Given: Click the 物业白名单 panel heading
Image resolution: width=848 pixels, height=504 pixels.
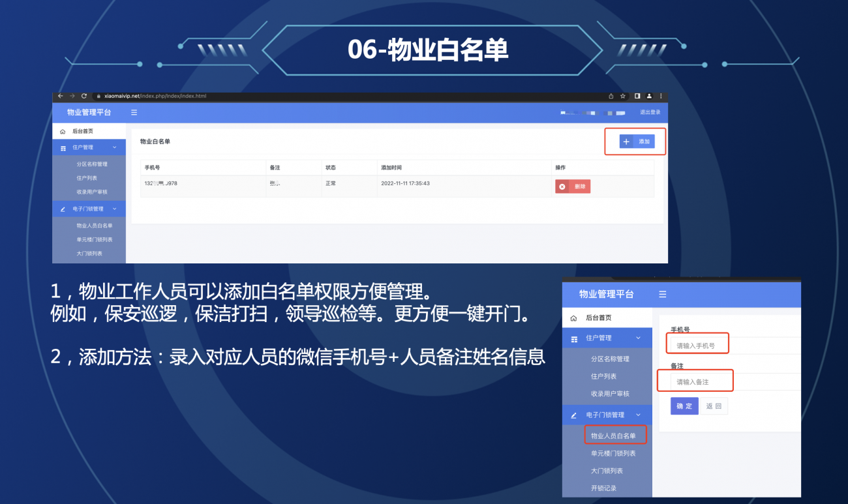Looking at the screenshot, I should (155, 141).
